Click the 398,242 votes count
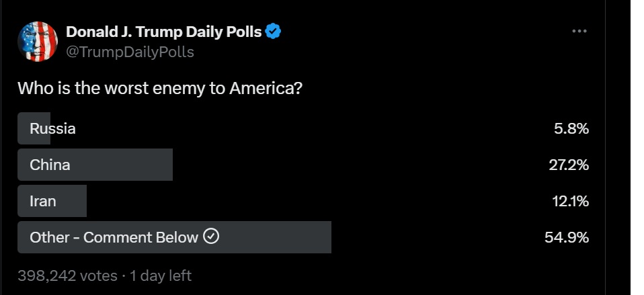The height and width of the screenshot is (295, 644). (67, 276)
